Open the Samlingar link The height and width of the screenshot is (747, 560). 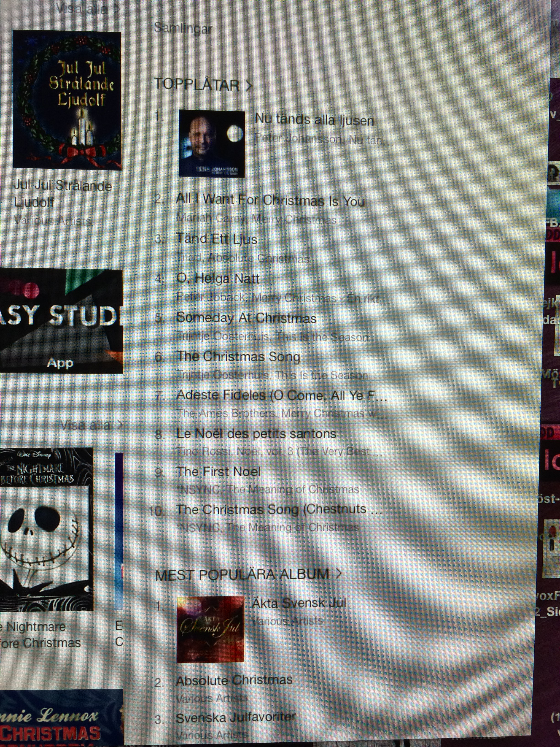point(183,28)
